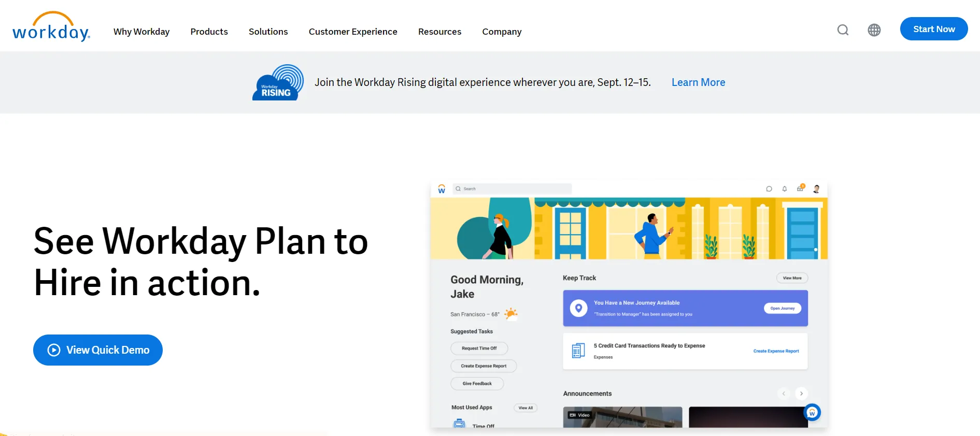Image resolution: width=980 pixels, height=436 pixels.
Task: Open the Products menu
Action: (x=209, y=32)
